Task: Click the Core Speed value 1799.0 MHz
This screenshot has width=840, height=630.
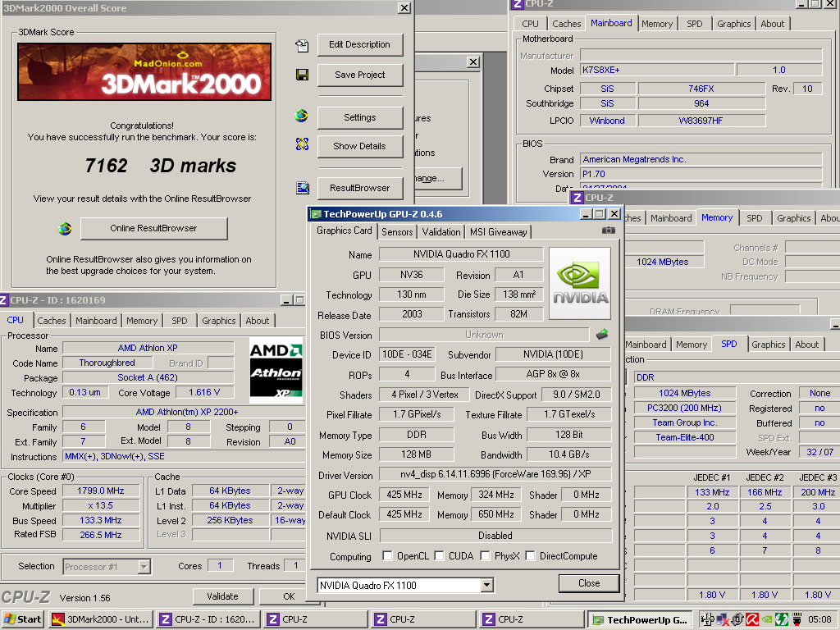Action: (x=101, y=491)
